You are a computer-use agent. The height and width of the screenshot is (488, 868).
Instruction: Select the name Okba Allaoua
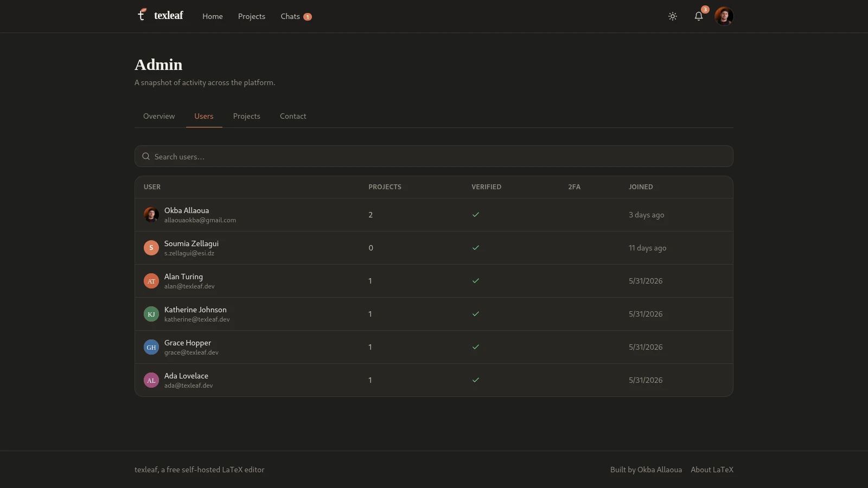[x=187, y=210]
